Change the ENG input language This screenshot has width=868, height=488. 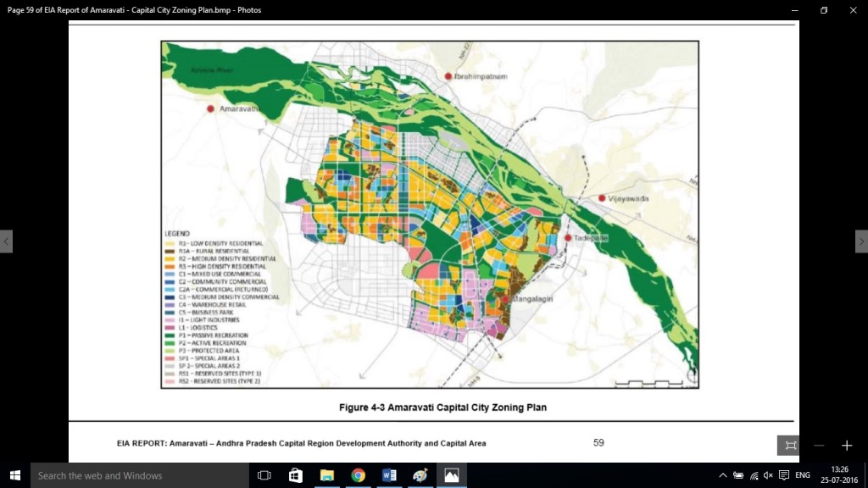(x=803, y=475)
